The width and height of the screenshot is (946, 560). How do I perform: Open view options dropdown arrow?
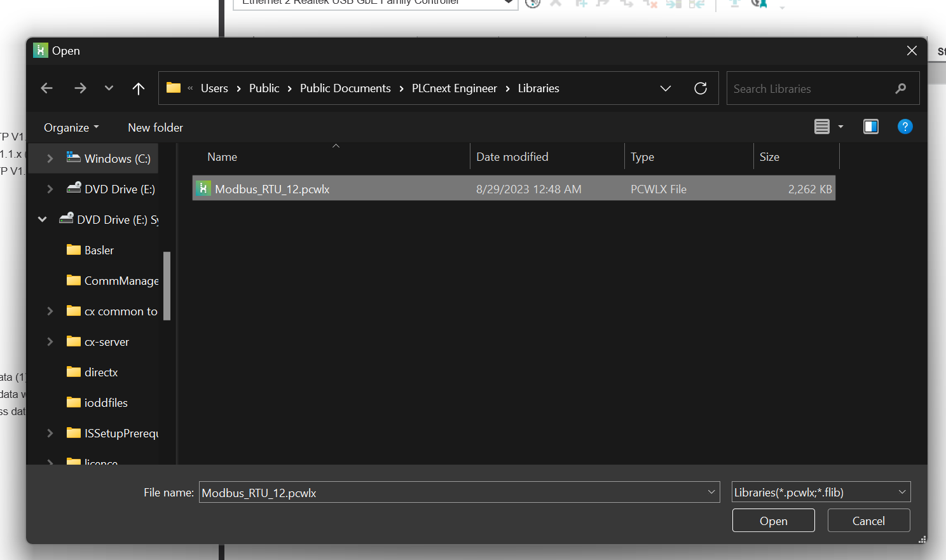tap(840, 126)
